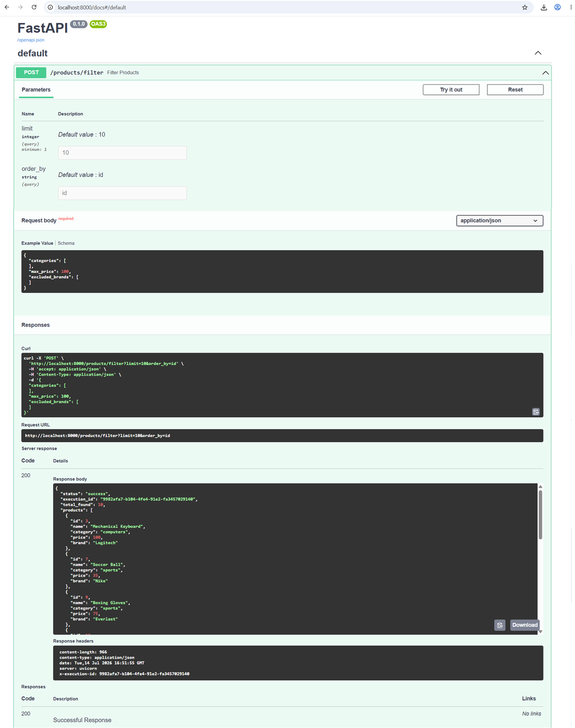Click the response body scroll up arrow
The height and width of the screenshot is (728, 575).
pyautogui.click(x=541, y=487)
